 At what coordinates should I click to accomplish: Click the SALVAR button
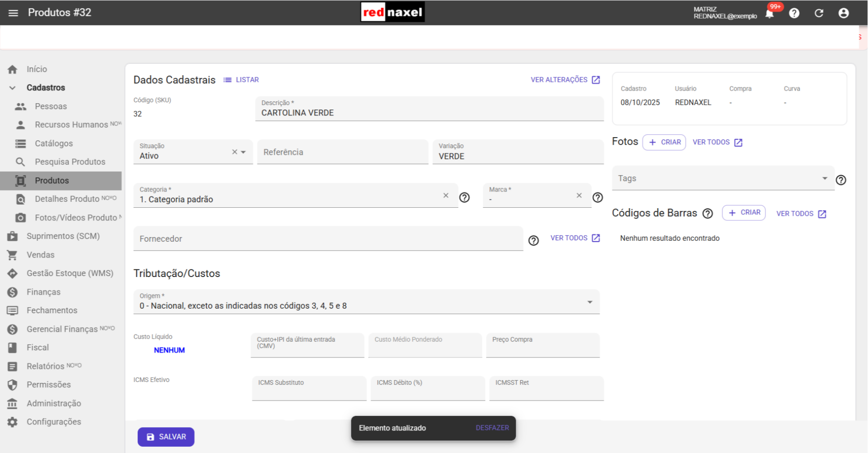(x=166, y=437)
